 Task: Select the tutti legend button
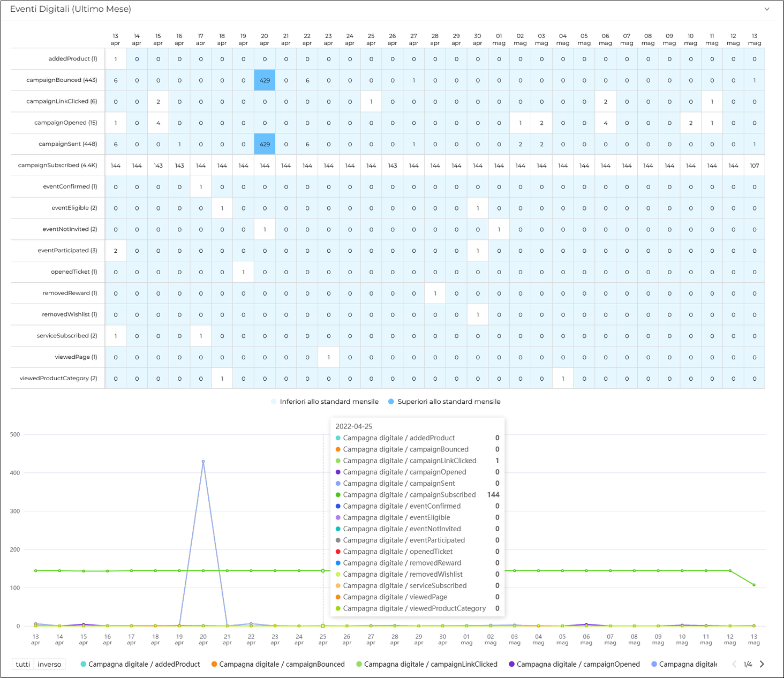[x=23, y=664]
